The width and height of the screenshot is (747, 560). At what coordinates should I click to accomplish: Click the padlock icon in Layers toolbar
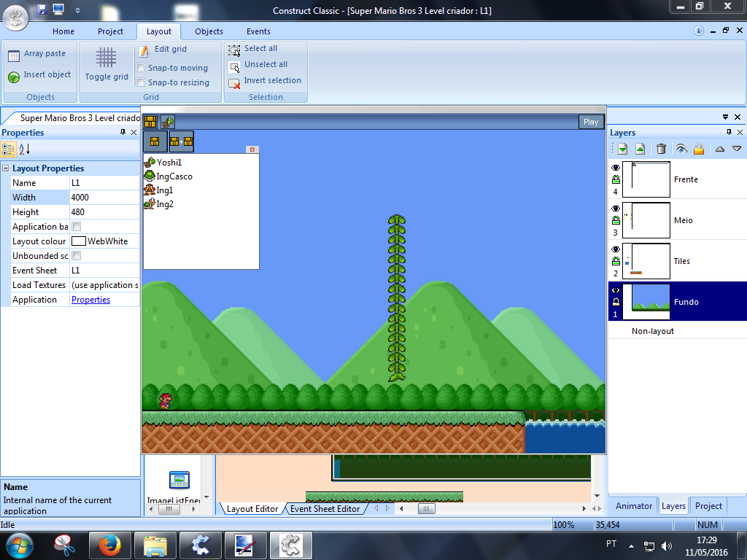point(698,149)
